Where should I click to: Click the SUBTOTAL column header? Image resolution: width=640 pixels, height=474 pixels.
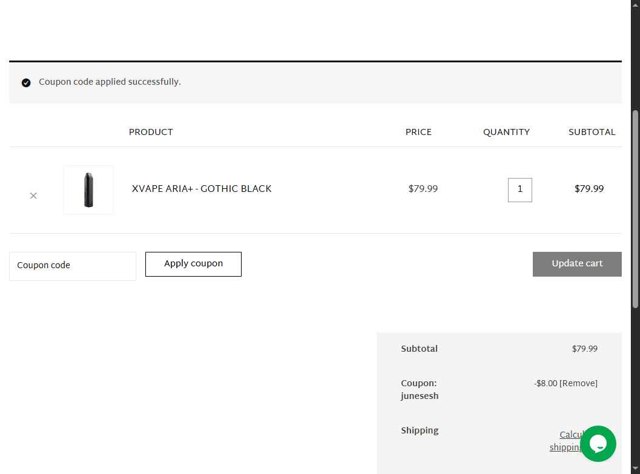591,132
